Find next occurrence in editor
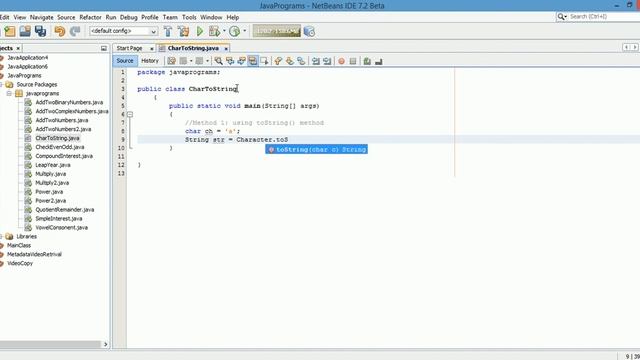This screenshot has width=640, height=360. coord(242,61)
